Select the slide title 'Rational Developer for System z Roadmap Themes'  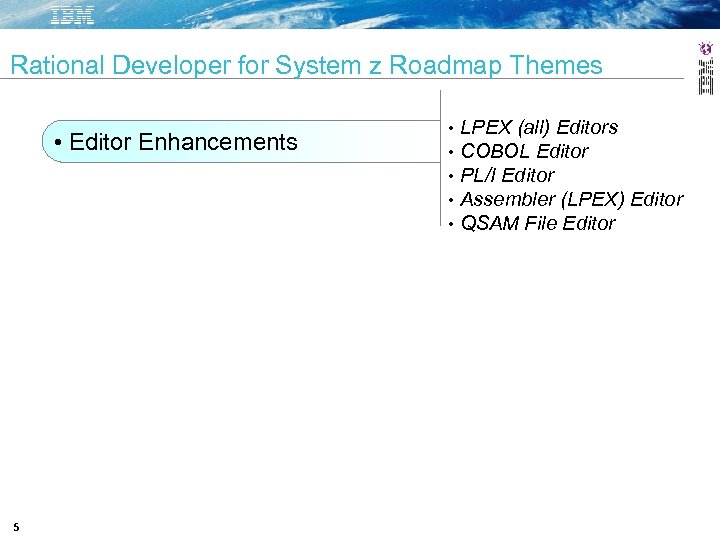click(x=306, y=65)
